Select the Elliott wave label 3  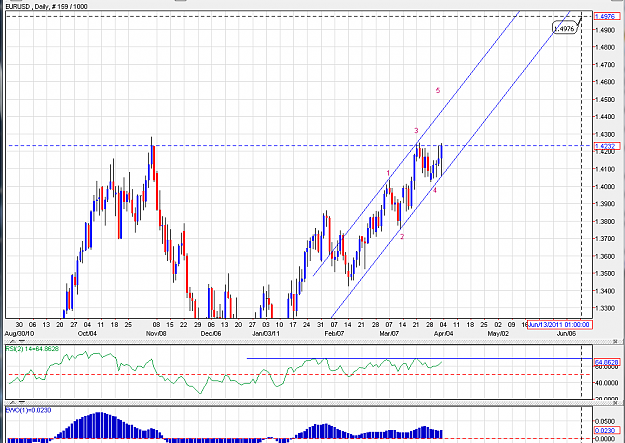point(416,130)
